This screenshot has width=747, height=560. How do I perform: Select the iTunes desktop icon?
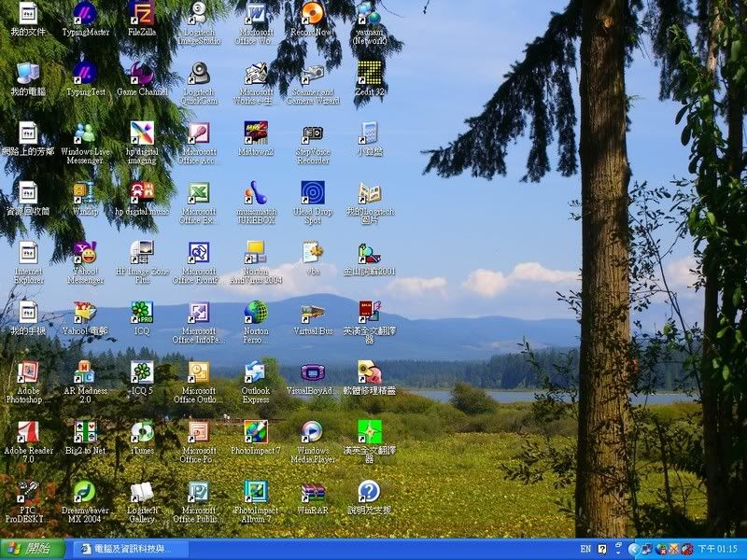142,431
